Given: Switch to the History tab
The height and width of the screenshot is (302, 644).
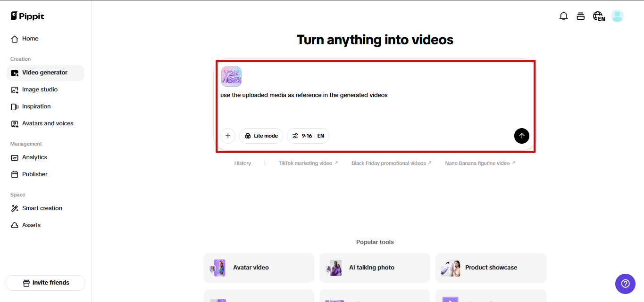Looking at the screenshot, I should [x=243, y=163].
